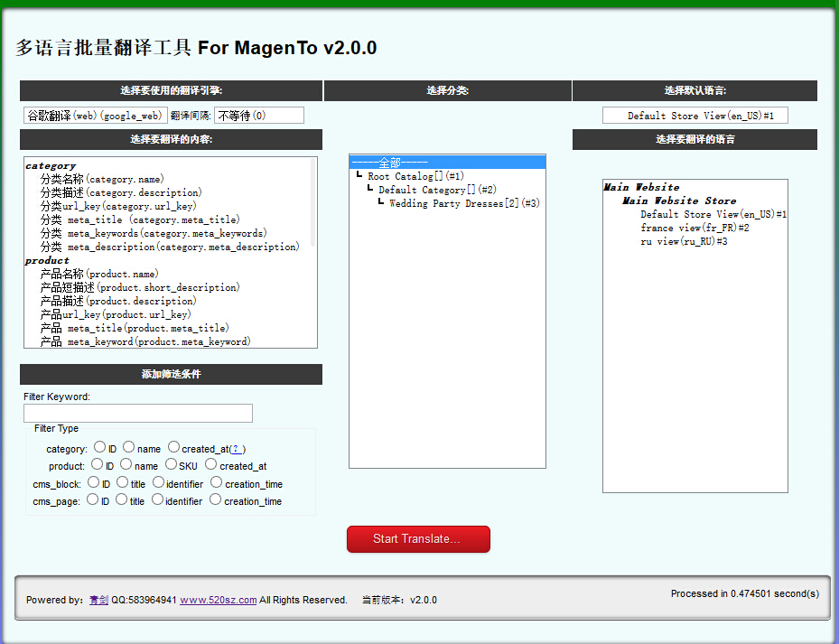Screen dimensions: 839x644
Task: Select Default Store View(en_US)#1 in language list
Action: (x=695, y=214)
